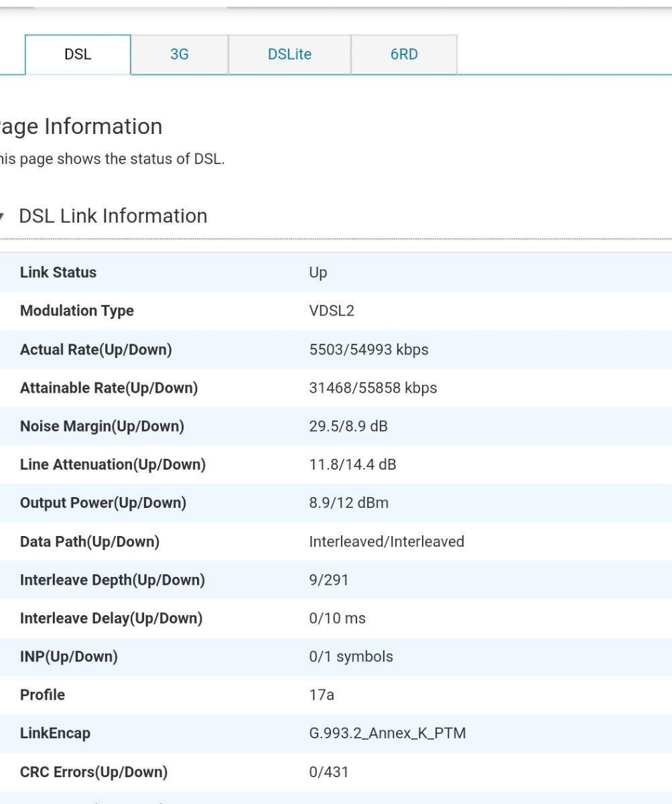The width and height of the screenshot is (672, 804).
Task: Select the Attainable Rate(Up/Down) label
Action: (x=109, y=388)
